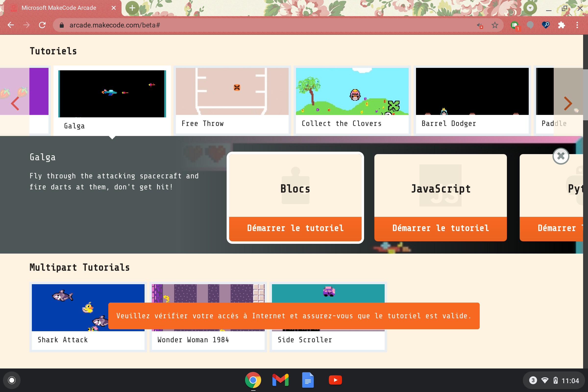Open the blue heart key extension
The height and width of the screenshot is (392, 588).
tap(546, 25)
